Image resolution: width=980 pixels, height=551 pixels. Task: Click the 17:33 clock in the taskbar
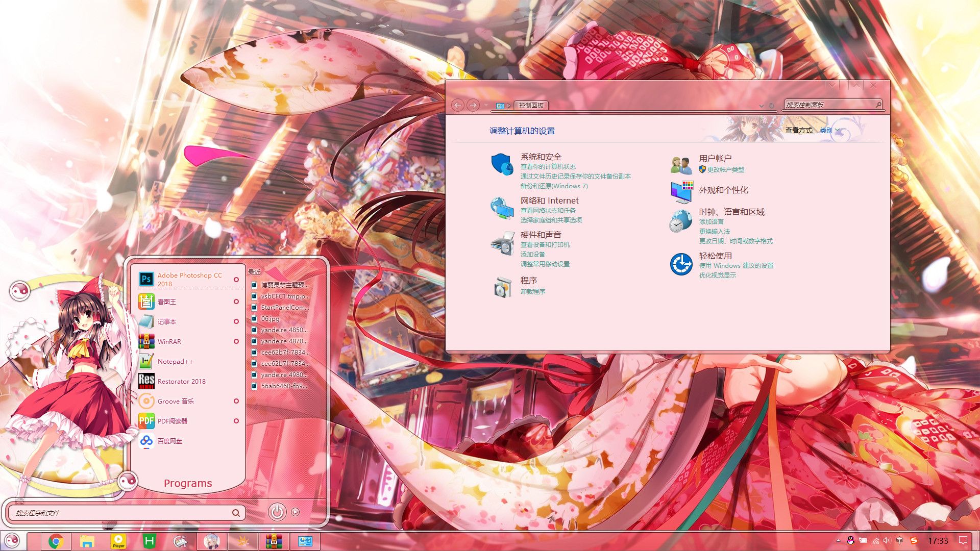[938, 541]
